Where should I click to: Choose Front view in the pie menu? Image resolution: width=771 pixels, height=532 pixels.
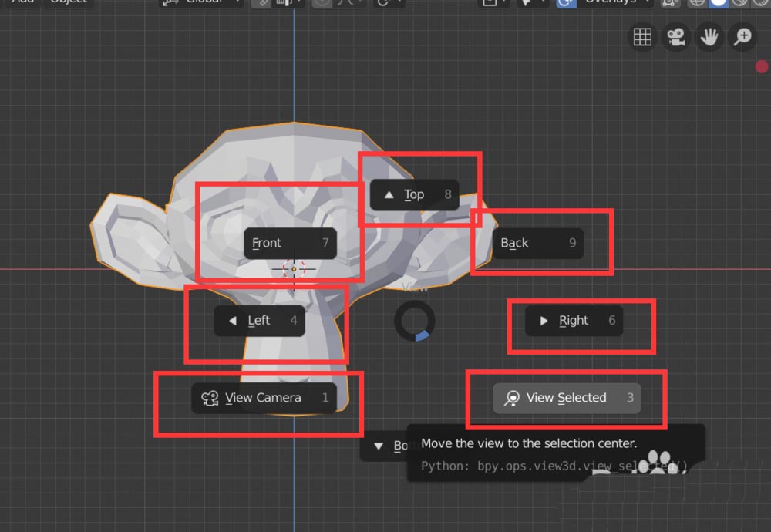pos(290,243)
